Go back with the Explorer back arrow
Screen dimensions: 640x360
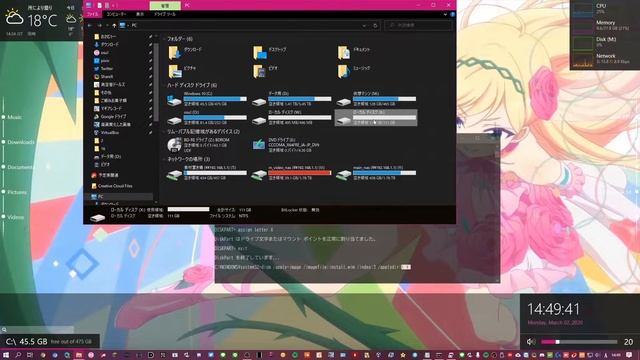[x=90, y=25]
